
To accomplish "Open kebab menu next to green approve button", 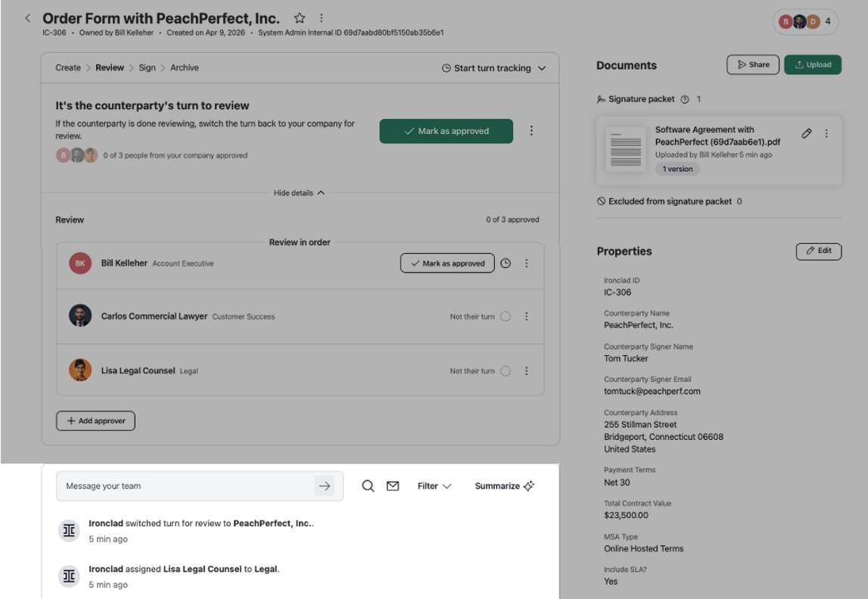I will coord(531,131).
